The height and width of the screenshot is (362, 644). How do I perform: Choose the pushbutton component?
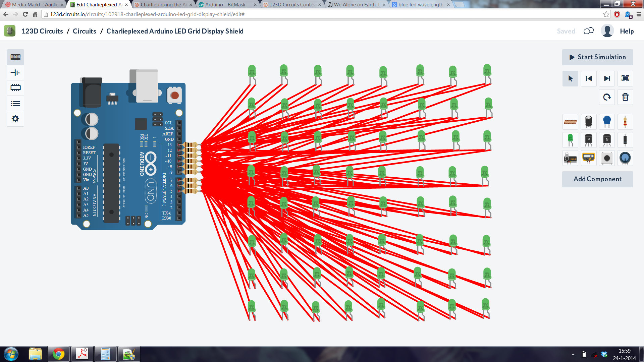tap(607, 158)
